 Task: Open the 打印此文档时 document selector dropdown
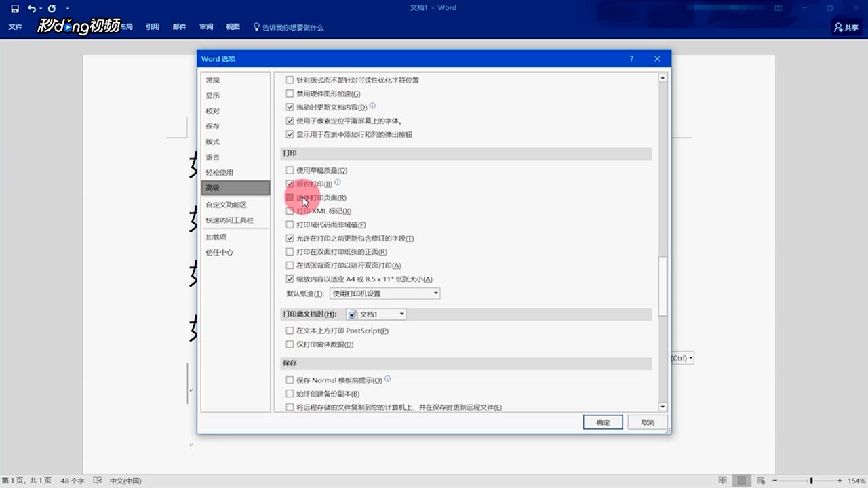point(400,314)
